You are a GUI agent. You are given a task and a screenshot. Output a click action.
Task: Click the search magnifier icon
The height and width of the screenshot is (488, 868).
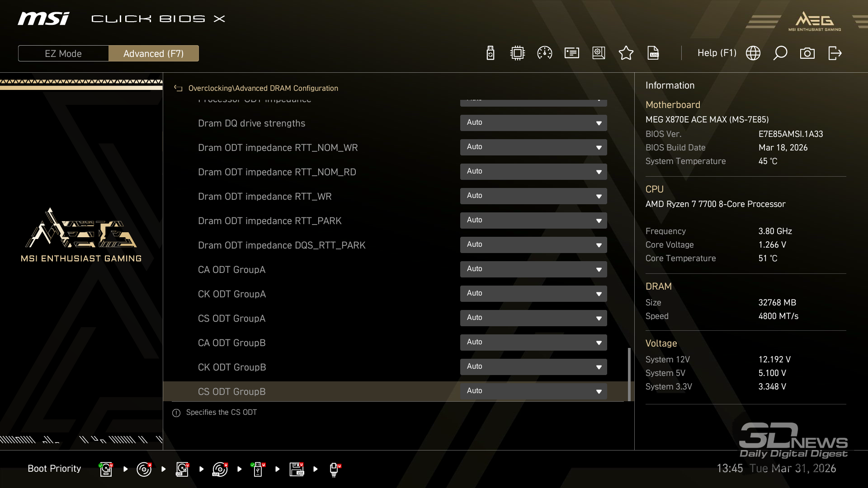point(780,53)
